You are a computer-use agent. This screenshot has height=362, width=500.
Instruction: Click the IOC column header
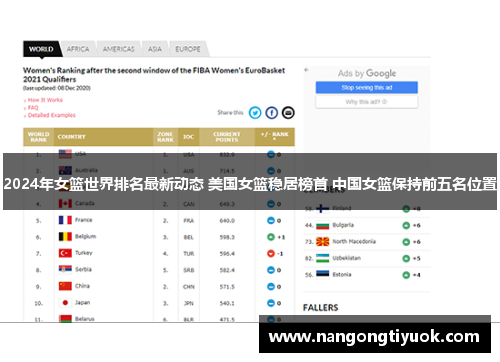click(189, 137)
